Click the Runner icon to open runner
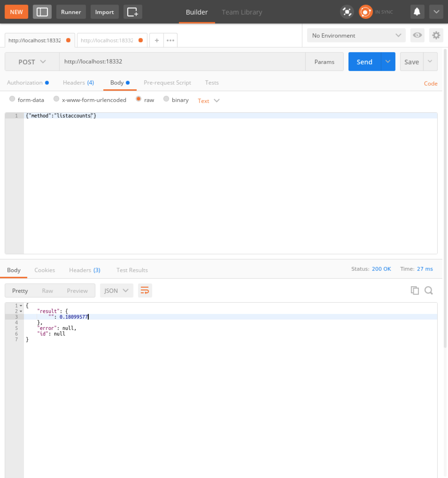Viewport: 448px width, 478px height. [x=71, y=12]
